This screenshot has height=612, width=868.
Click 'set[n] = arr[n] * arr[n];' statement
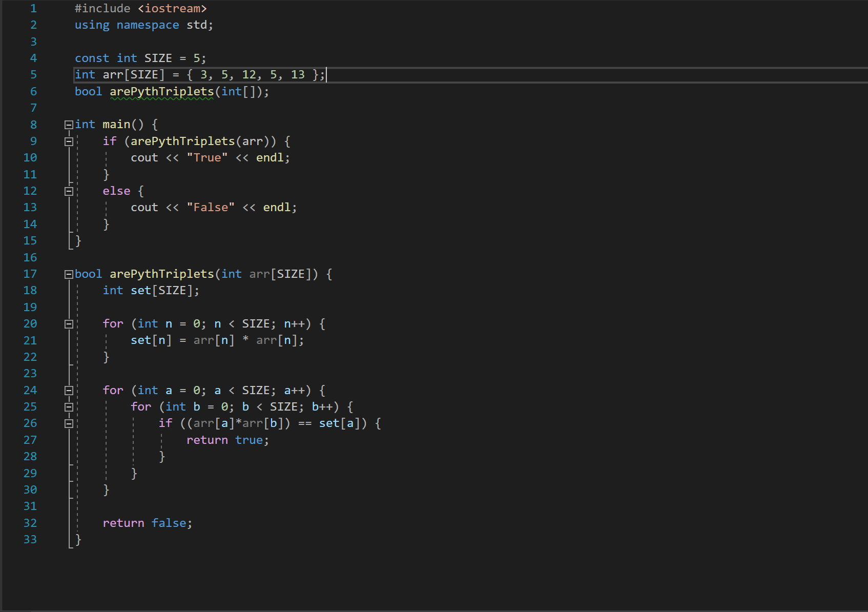[217, 340]
